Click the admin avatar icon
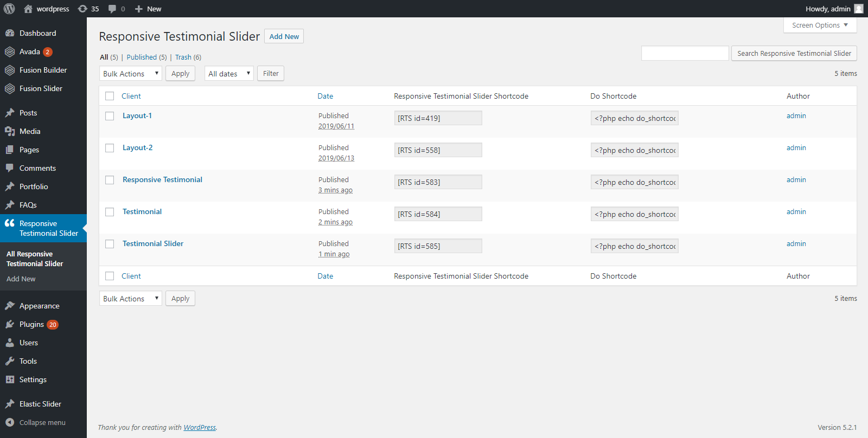The width and height of the screenshot is (868, 438). pos(859,9)
